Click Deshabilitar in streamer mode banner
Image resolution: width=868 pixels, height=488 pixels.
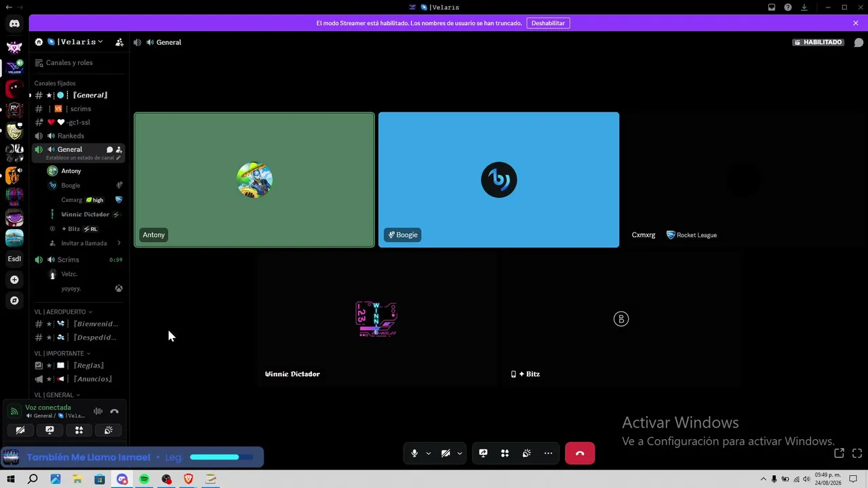click(548, 23)
